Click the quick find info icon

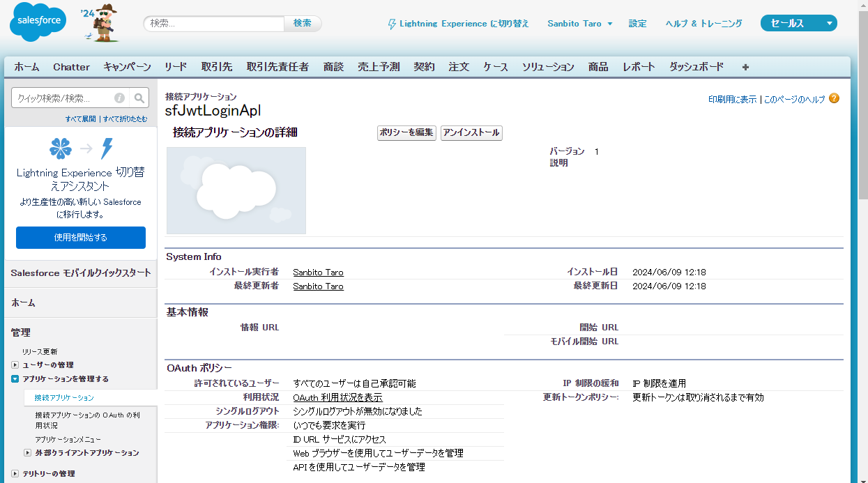(119, 98)
